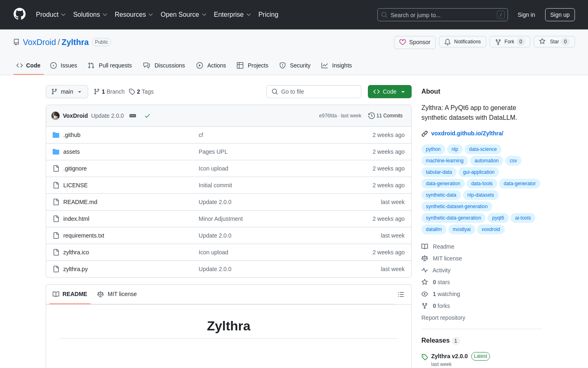
Task: Click the Notifications bell button
Action: 463,42
